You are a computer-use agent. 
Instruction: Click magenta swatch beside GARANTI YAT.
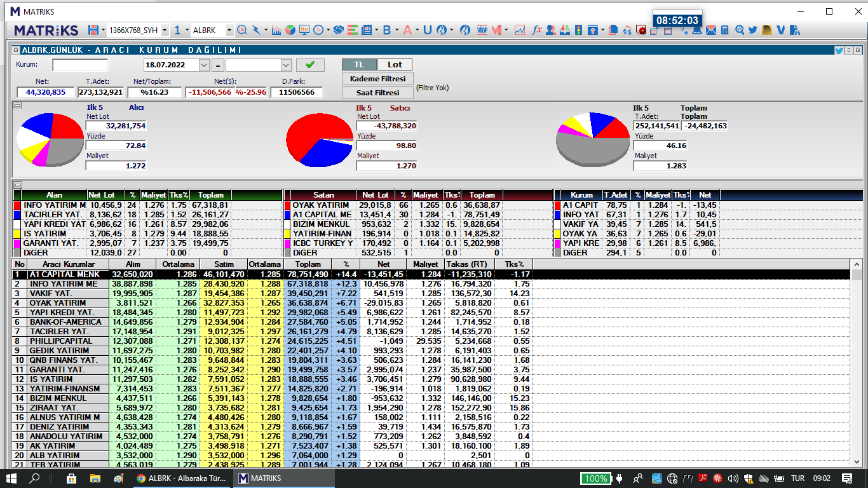pos(17,243)
